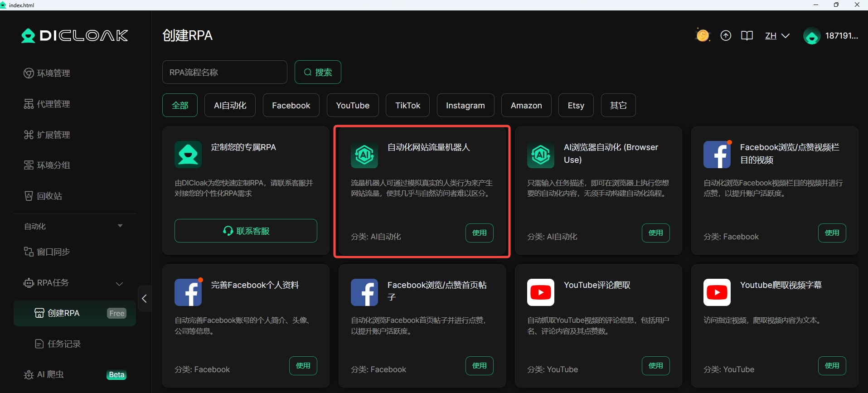Open the gold coin rewards icon
Screen dimensions: 868x393
tap(703, 35)
